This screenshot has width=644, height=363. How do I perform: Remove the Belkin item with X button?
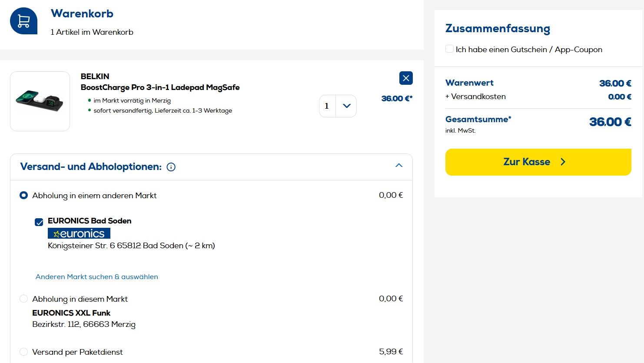[406, 78]
